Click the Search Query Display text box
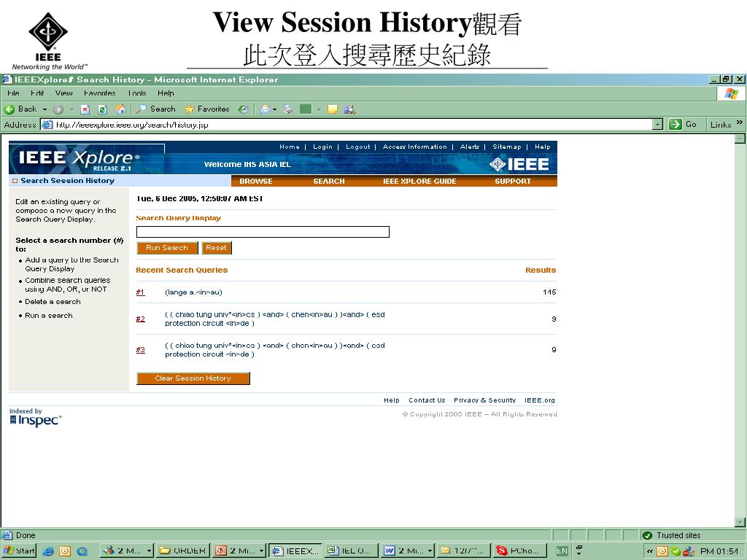 click(x=263, y=232)
